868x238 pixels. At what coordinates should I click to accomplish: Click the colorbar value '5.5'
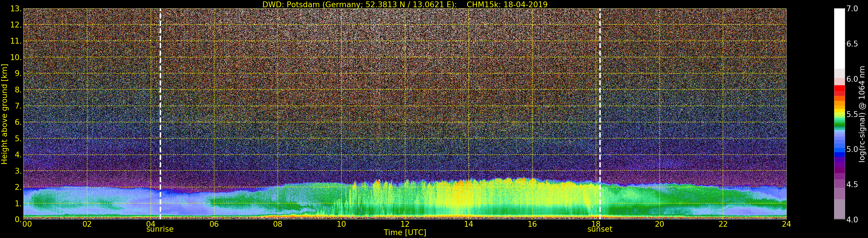(x=852, y=114)
